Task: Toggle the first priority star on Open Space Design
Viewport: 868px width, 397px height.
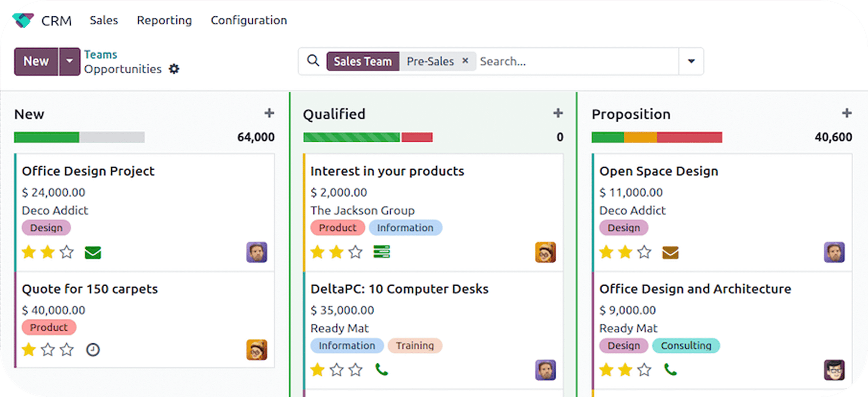Action: point(606,252)
